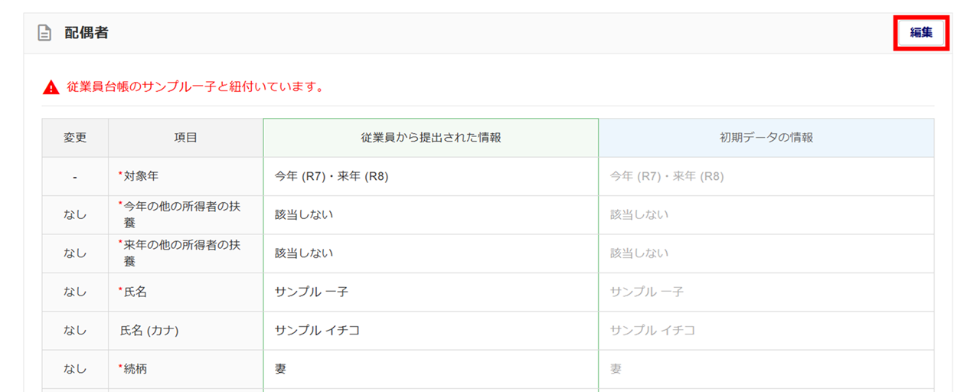Click the 初期データの情報 column header
This screenshot has width=980, height=392.
coord(766,138)
